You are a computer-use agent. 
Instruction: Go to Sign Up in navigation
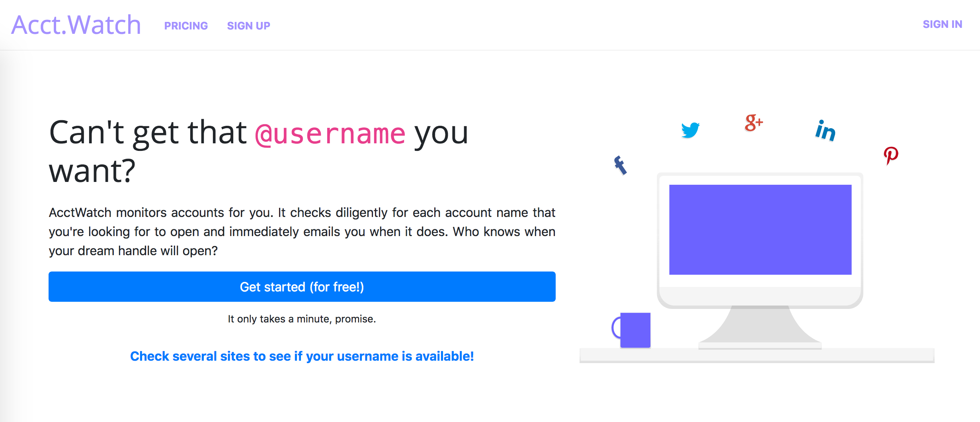click(x=248, y=26)
